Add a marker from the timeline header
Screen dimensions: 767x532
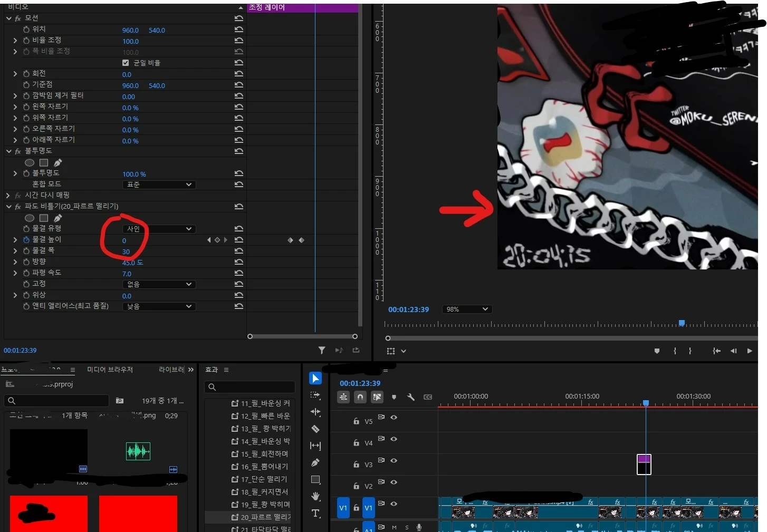(x=394, y=397)
